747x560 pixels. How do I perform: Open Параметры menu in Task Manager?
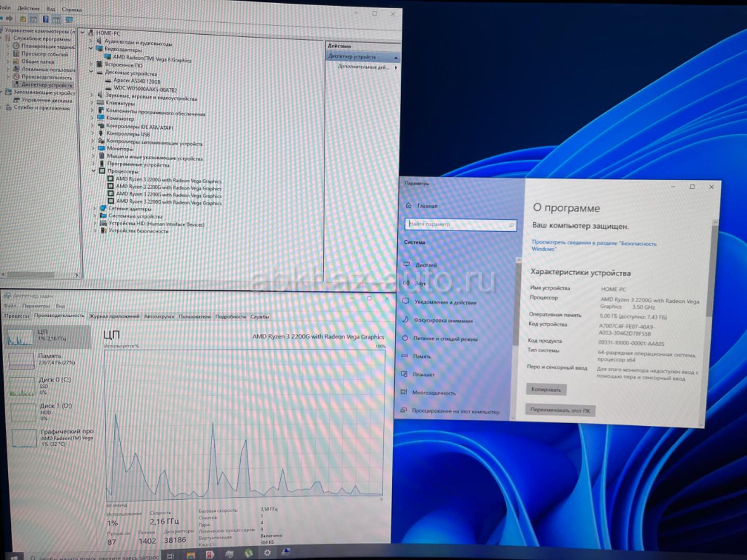pyautogui.click(x=36, y=305)
